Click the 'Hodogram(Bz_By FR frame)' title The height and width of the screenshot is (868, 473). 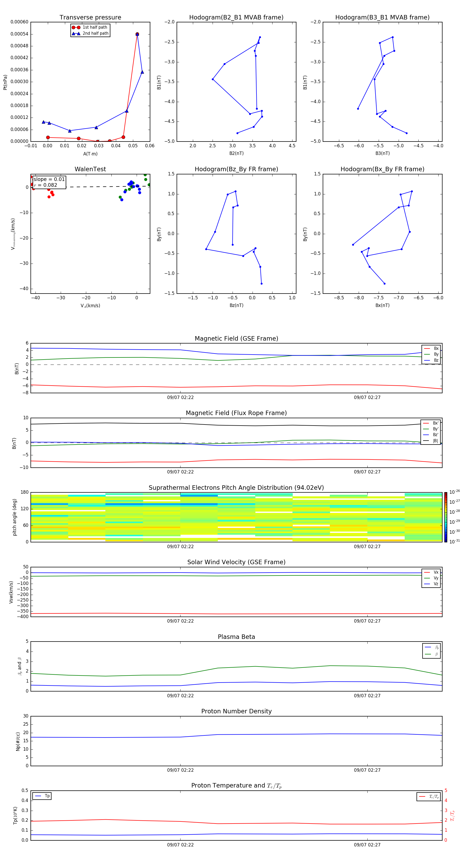tap(236, 169)
